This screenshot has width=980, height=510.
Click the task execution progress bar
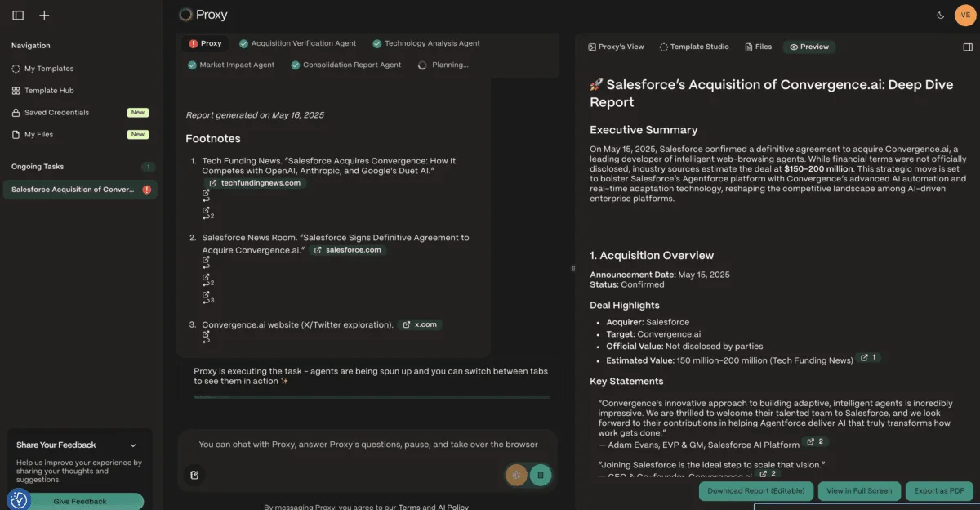(x=372, y=397)
